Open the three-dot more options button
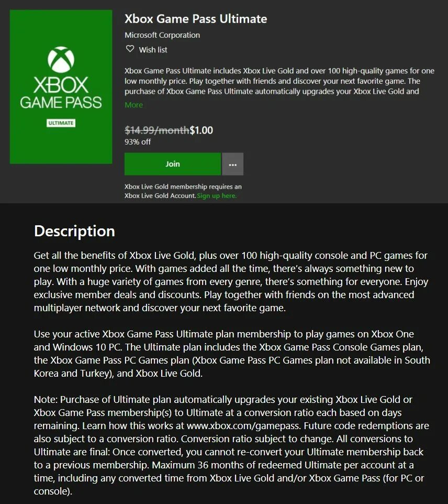Image resolution: width=448 pixels, height=504 pixels. [x=232, y=164]
